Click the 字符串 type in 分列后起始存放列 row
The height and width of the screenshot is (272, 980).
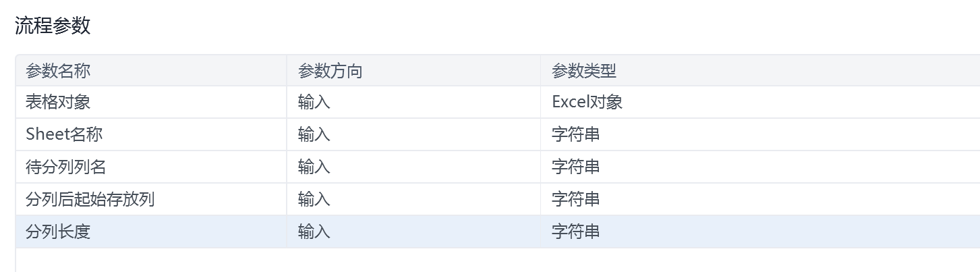point(575,199)
